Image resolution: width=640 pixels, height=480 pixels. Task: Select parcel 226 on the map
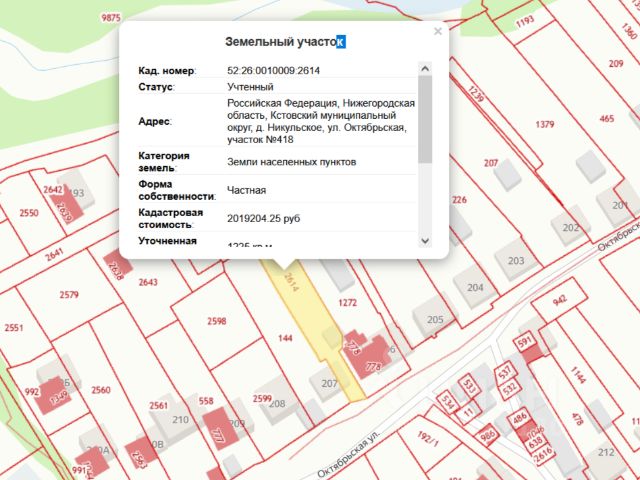[x=459, y=200]
